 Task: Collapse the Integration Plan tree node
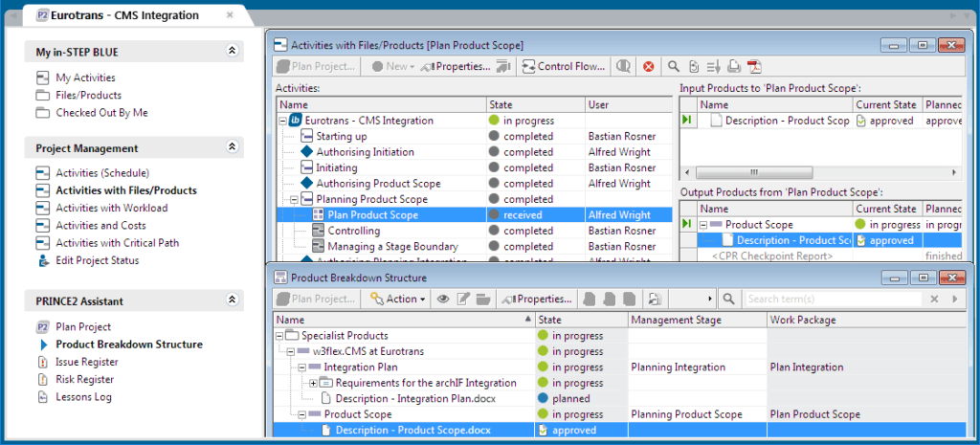pos(302,367)
